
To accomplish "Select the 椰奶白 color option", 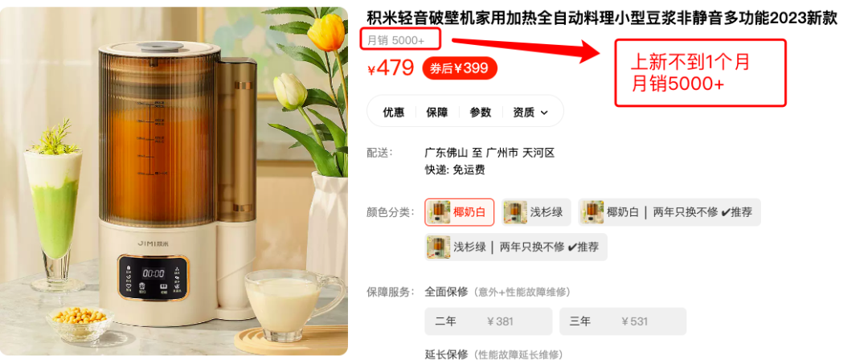I will [460, 212].
